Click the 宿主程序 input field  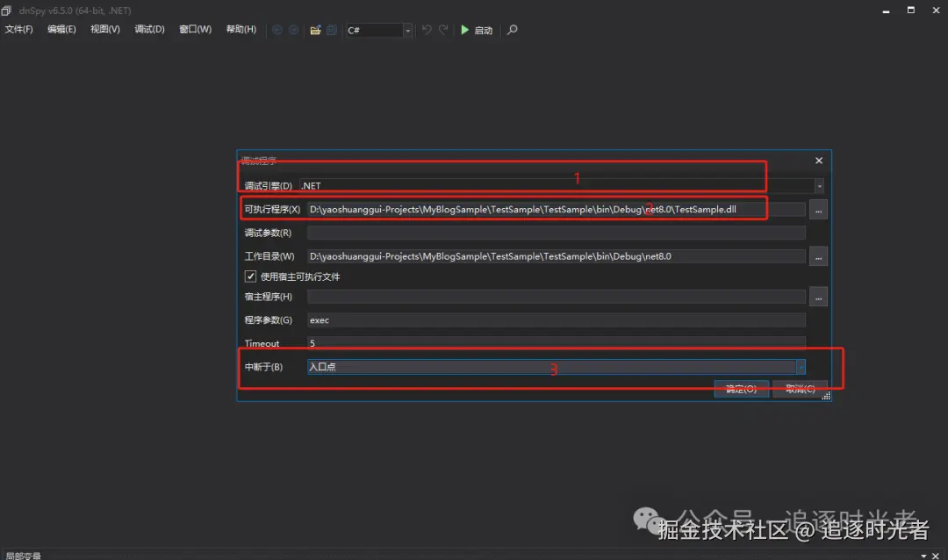click(557, 297)
